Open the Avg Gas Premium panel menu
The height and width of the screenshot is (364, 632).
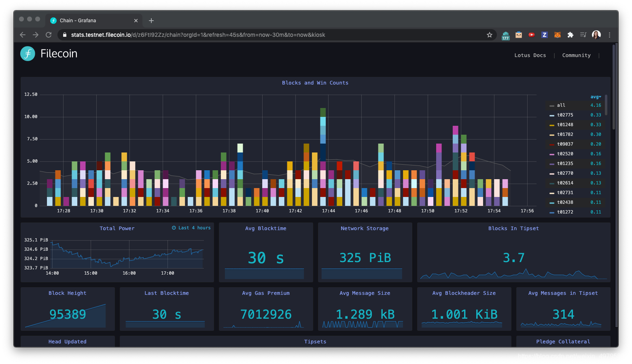point(266,293)
